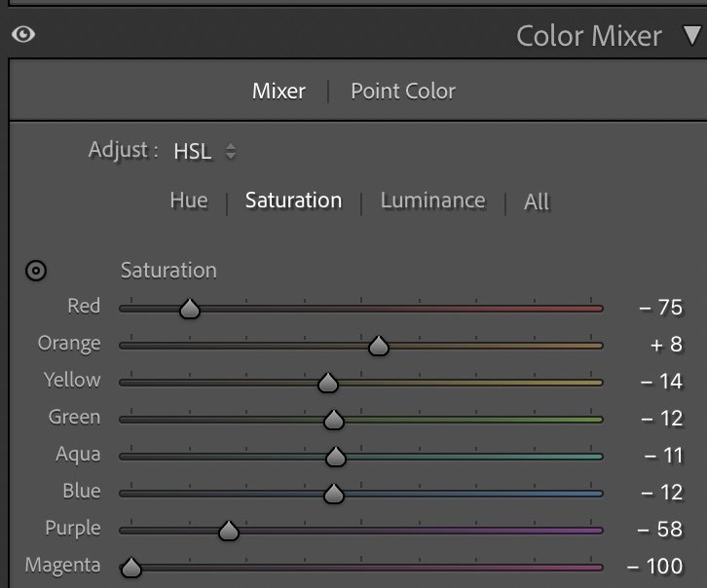Image resolution: width=707 pixels, height=588 pixels.
Task: Select the Saturation tab
Action: [293, 201]
